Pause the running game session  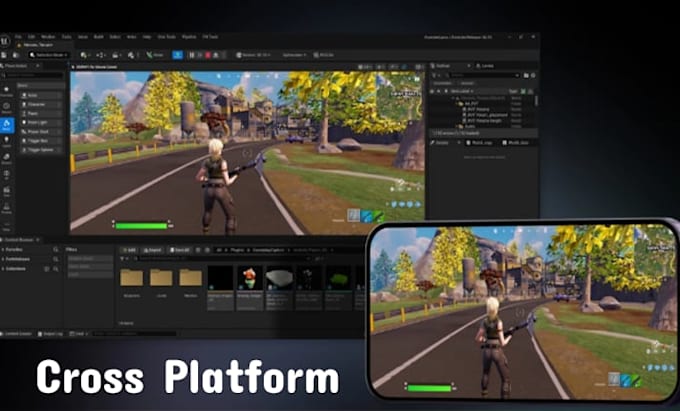tap(192, 55)
